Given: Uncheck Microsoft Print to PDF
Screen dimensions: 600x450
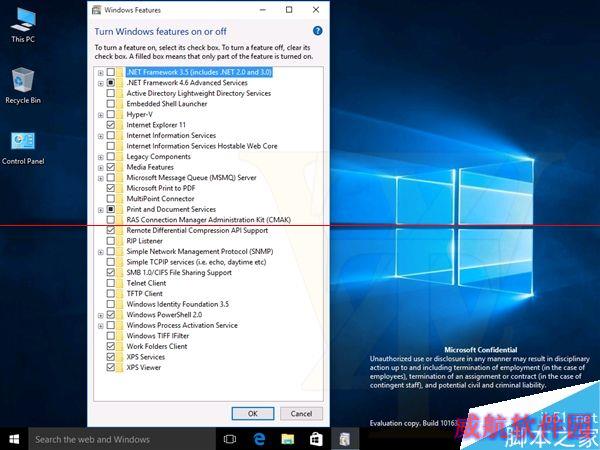Looking at the screenshot, I should coord(111,188).
